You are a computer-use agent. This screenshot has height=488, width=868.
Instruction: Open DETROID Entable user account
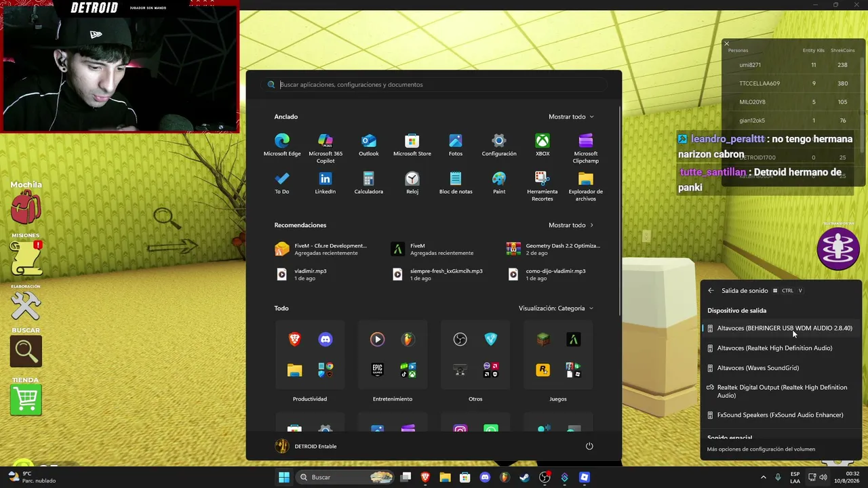(x=306, y=446)
